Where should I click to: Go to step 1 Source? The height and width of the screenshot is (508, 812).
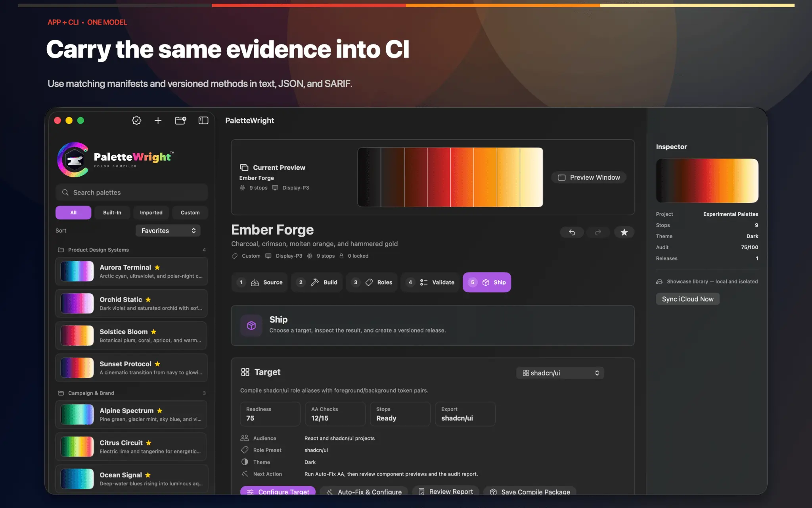coord(260,282)
